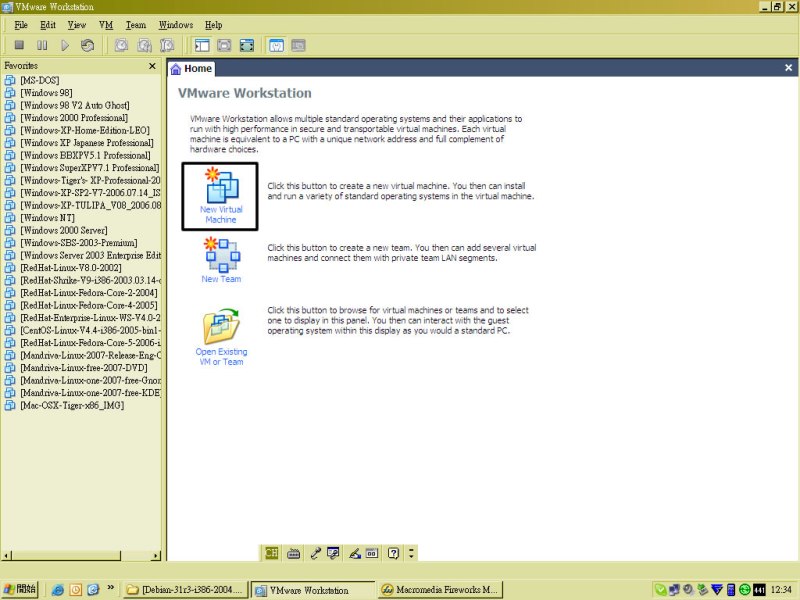Click the Open Existing VM or Team icon
This screenshot has height=600, width=800.
click(221, 337)
